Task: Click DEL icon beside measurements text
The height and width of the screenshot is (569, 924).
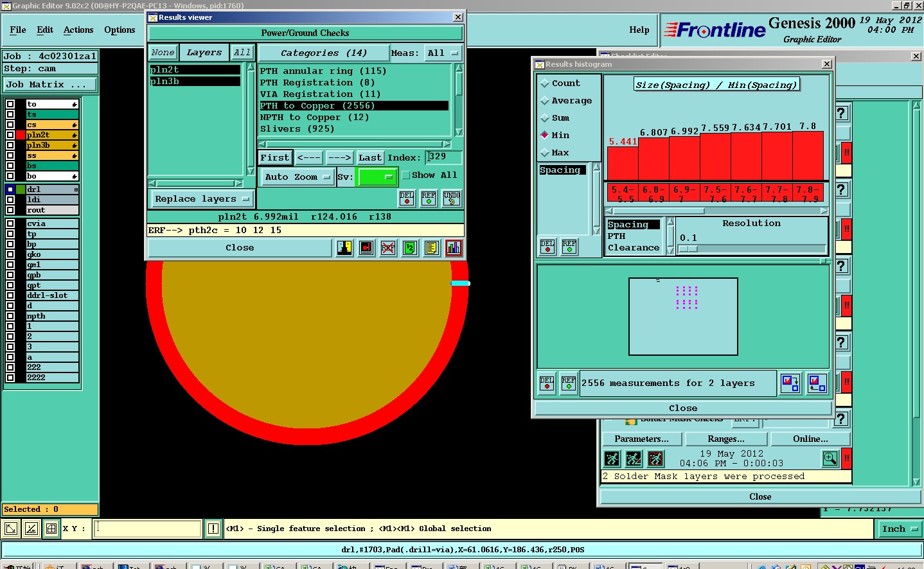Action: 547,383
